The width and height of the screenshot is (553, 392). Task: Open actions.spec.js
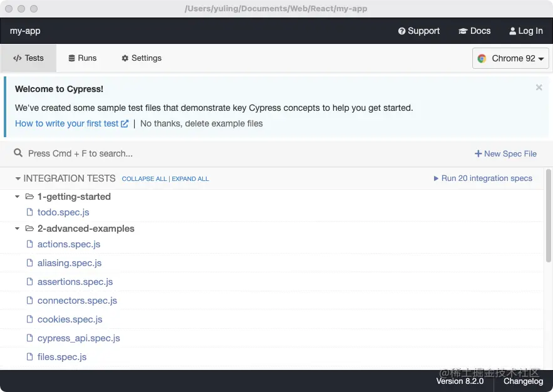tap(69, 244)
